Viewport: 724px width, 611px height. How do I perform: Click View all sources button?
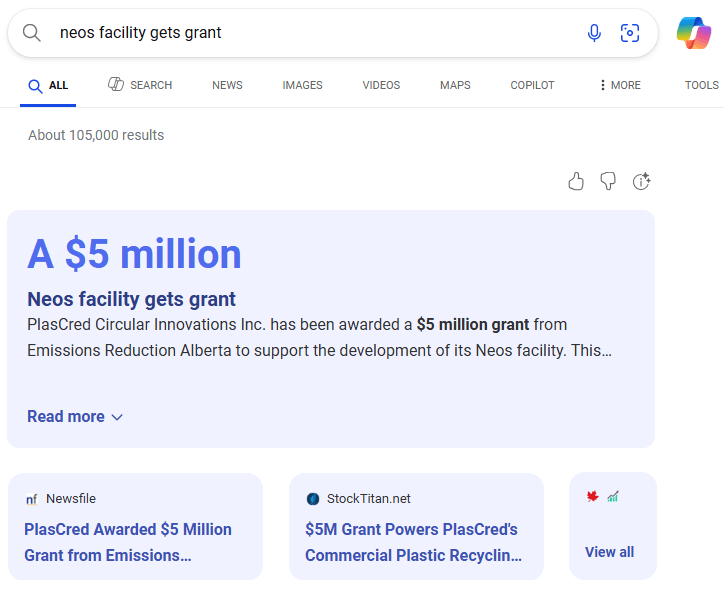(609, 552)
